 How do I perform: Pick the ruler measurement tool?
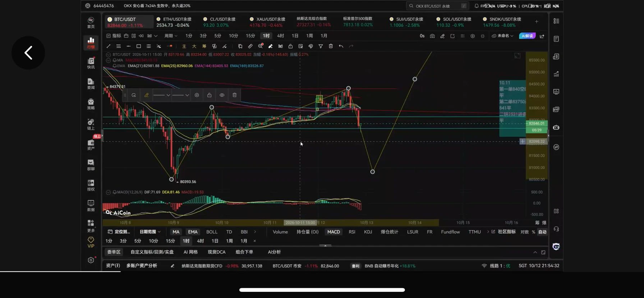tap(250, 46)
